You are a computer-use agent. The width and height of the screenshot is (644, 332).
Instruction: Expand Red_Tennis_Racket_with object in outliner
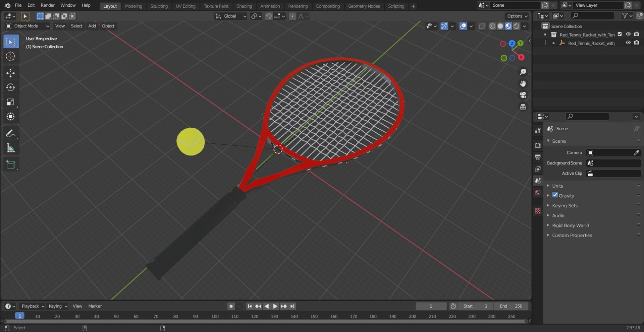pos(553,43)
